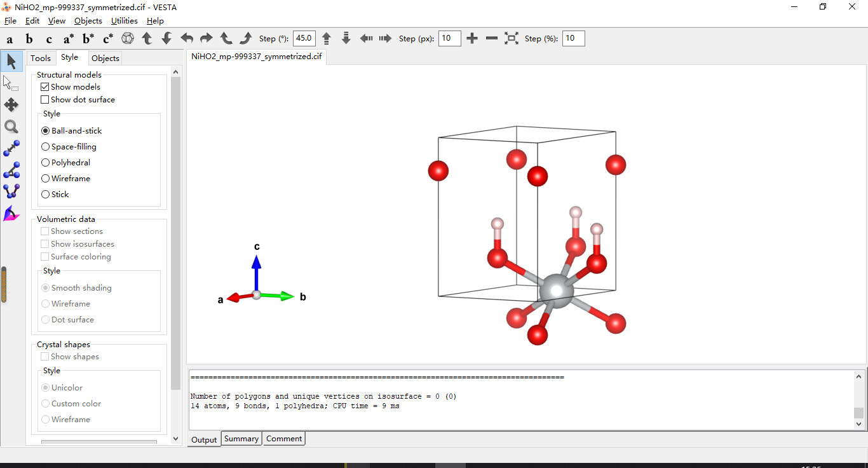Activate the Magnify tool
Screen dimensions: 868x468
click(x=11, y=127)
